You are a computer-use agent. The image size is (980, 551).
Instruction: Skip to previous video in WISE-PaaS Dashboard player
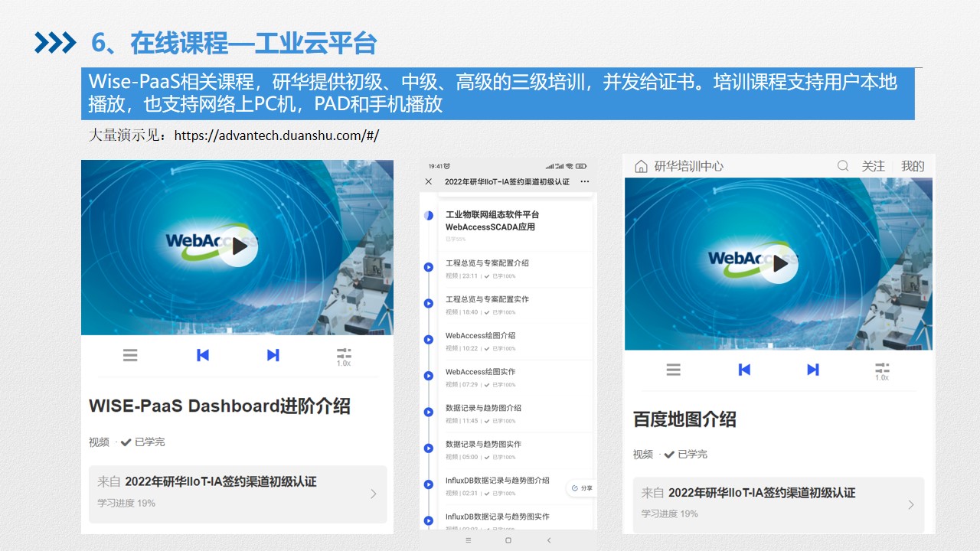(203, 355)
